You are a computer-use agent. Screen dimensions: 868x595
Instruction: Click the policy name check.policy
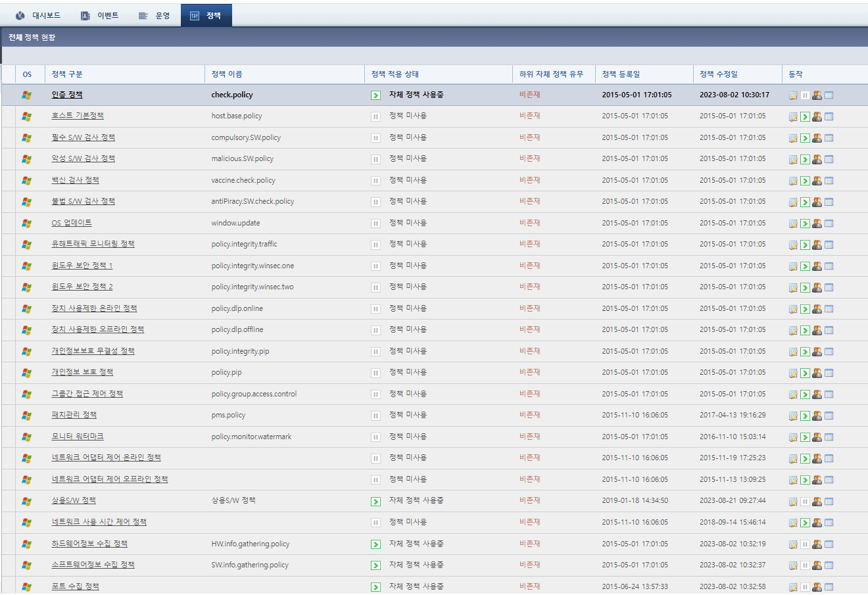232,95
